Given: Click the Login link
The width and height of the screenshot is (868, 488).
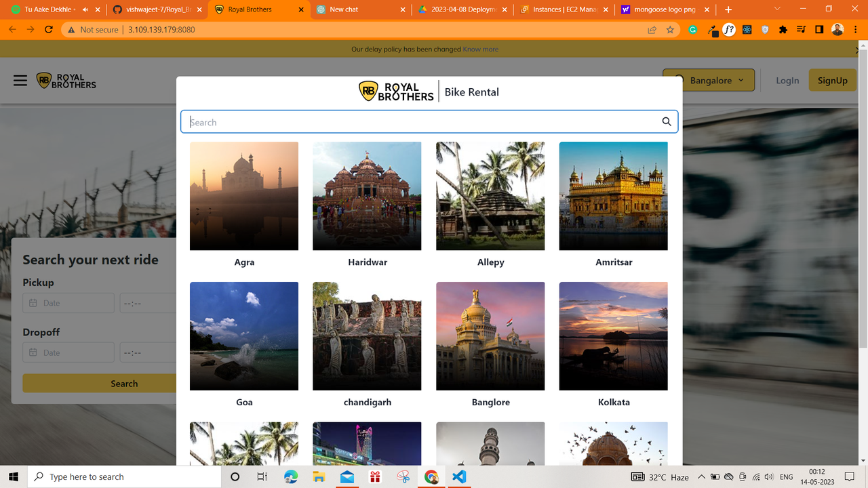Looking at the screenshot, I should 787,80.
